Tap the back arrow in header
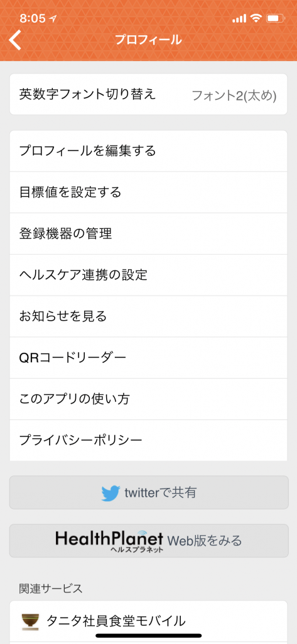Image resolution: width=297 pixels, height=644 pixels. pos(15,40)
